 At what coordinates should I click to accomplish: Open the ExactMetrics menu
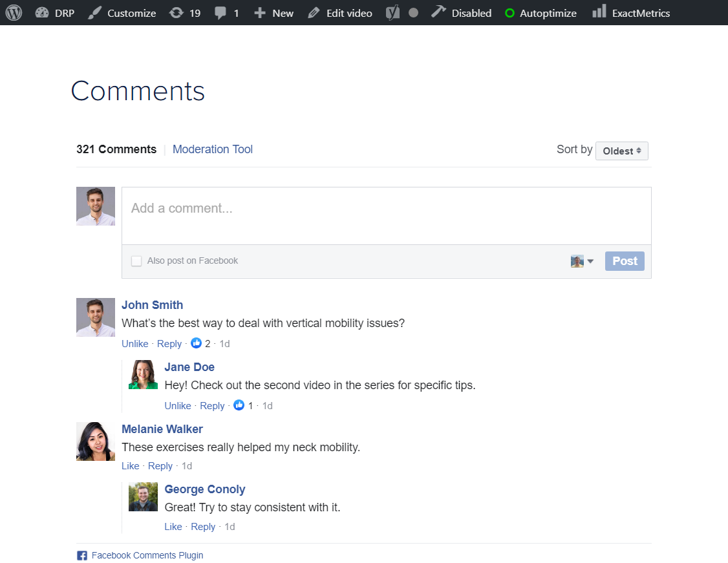tap(641, 13)
